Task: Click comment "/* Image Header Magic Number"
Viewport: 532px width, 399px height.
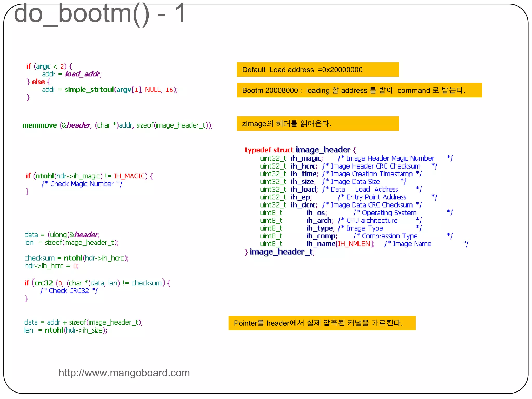Action: tap(386, 158)
